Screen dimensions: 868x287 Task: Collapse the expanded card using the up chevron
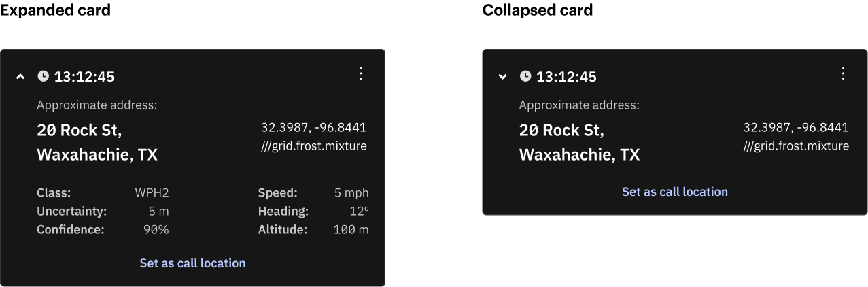point(20,77)
